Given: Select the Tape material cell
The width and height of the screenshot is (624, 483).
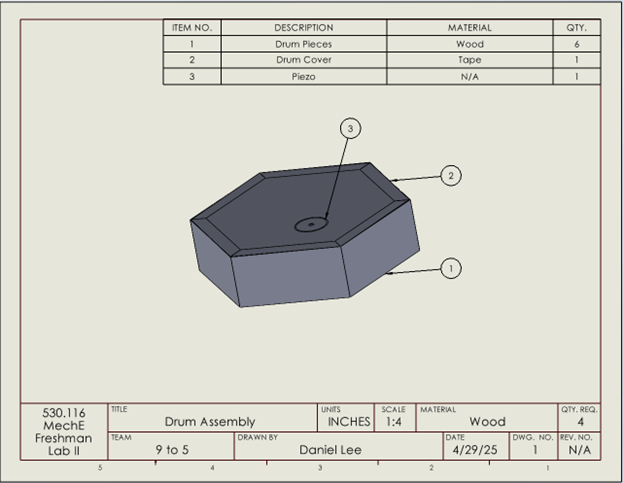Looking at the screenshot, I should pyautogui.click(x=469, y=60).
